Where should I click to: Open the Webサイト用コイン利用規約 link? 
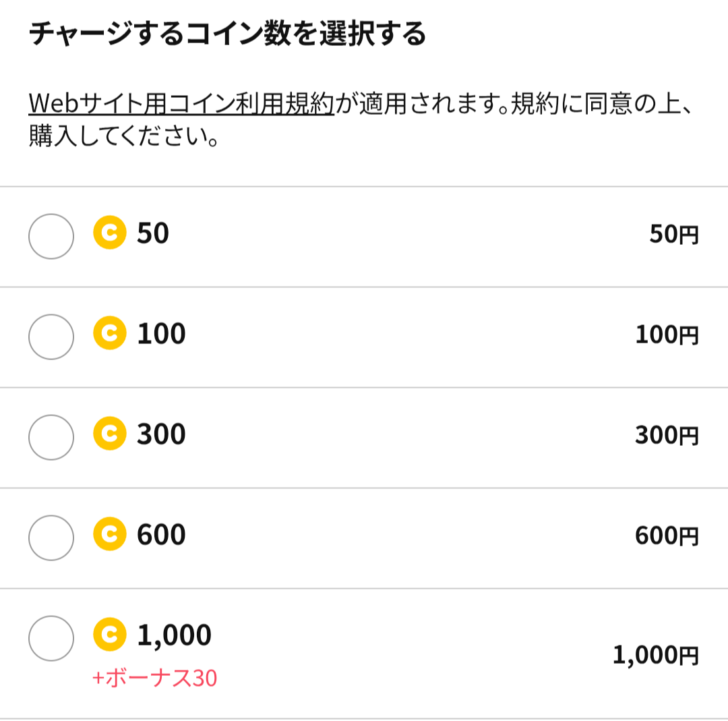click(x=181, y=103)
